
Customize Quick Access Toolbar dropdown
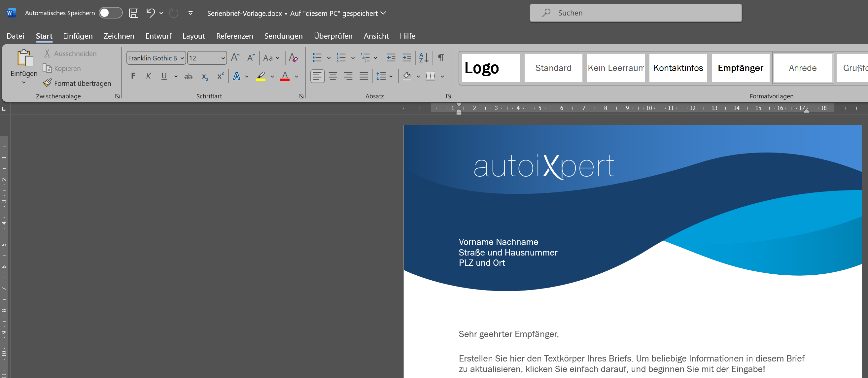(191, 13)
